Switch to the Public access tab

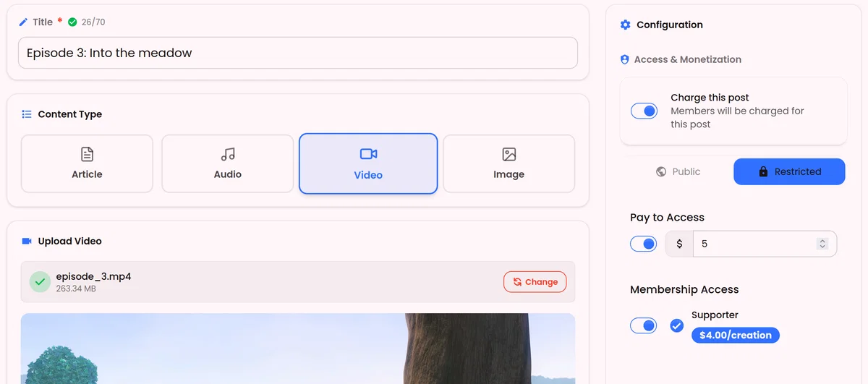click(x=678, y=171)
